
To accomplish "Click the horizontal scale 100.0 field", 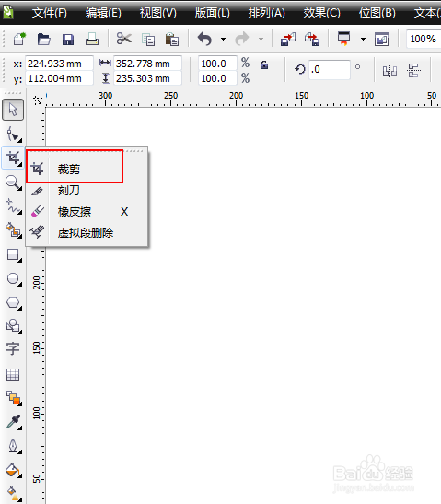I will click(218, 64).
